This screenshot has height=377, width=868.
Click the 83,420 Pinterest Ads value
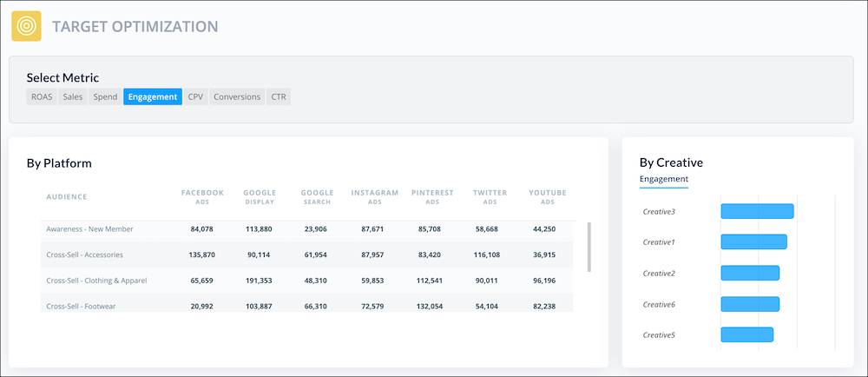pos(430,255)
